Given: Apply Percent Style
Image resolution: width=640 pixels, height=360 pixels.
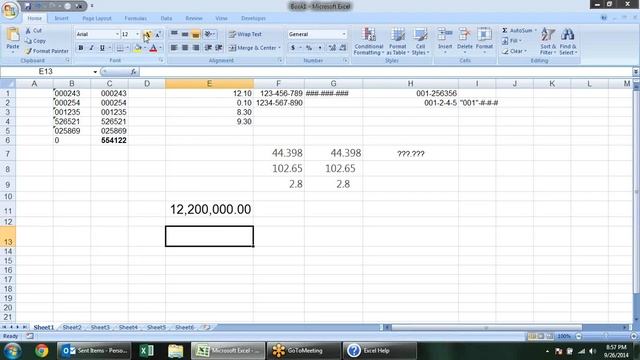Looking at the screenshot, I should (x=309, y=48).
